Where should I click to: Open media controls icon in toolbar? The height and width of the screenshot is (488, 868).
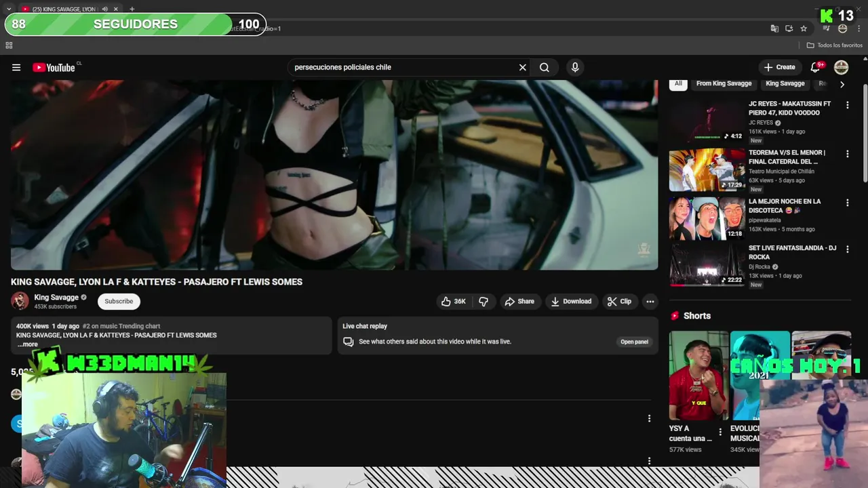826,28
